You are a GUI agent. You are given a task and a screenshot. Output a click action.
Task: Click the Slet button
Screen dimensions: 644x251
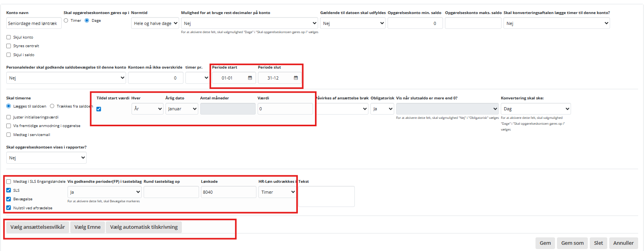click(x=598, y=243)
